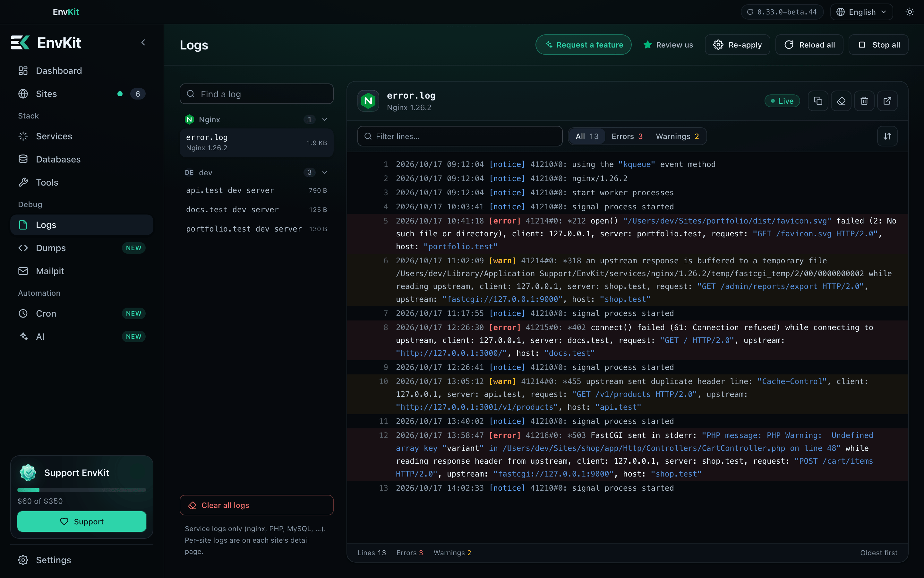Click the version 0.33.0-beta.44 badge
Screen dimensions: 924x578
782,12
